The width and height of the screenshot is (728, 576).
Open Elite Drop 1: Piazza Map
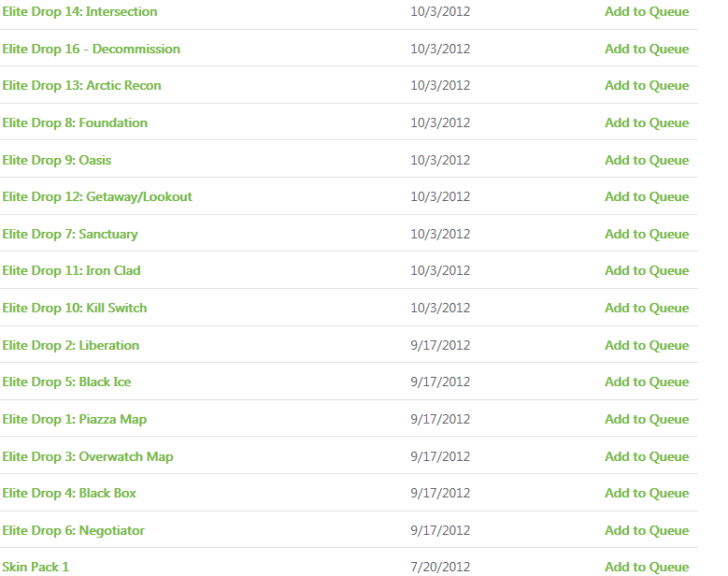click(x=74, y=419)
